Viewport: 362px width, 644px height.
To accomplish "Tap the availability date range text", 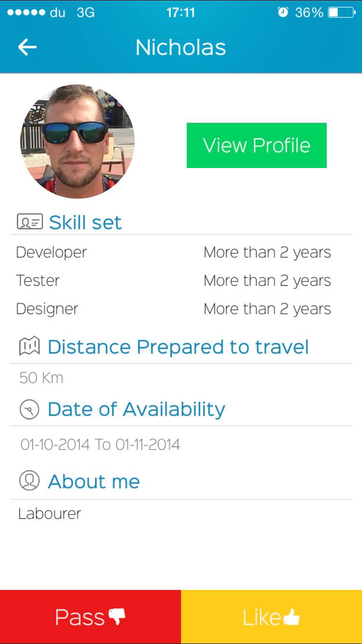I will (x=100, y=444).
